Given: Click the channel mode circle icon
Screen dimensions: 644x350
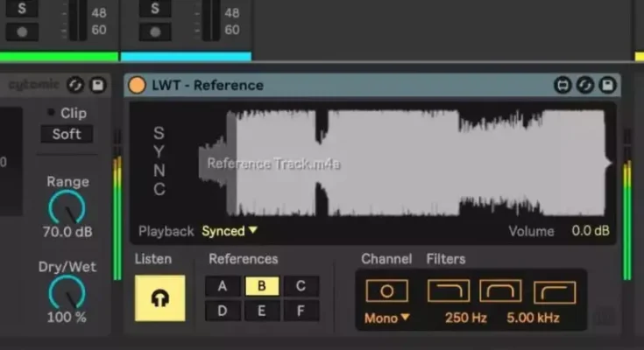Looking at the screenshot, I should 386,291.
